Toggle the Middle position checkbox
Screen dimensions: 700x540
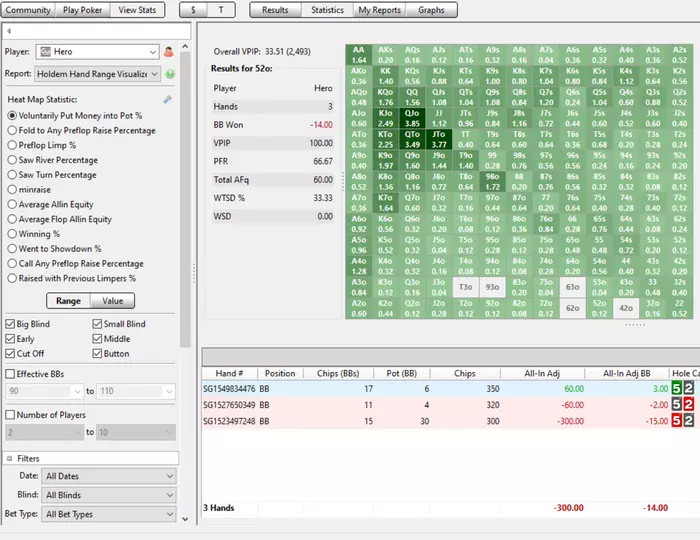click(x=97, y=339)
